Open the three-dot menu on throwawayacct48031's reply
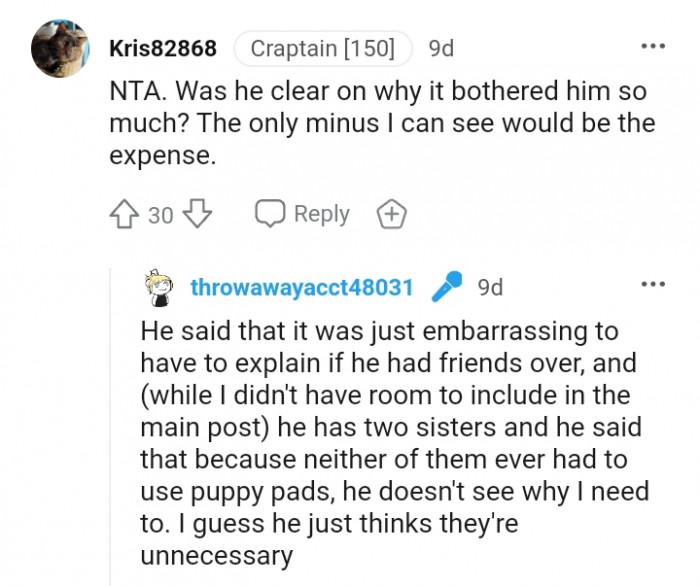This screenshot has width=700, height=586. click(653, 287)
